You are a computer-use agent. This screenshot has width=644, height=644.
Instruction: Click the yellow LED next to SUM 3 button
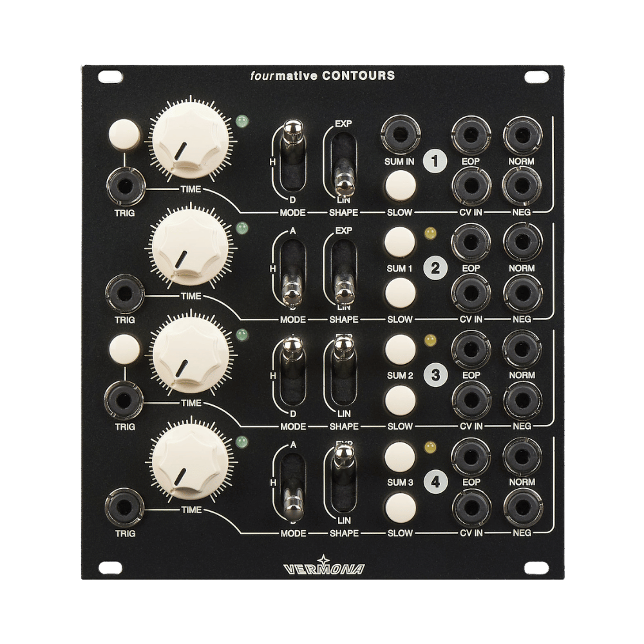point(430,448)
